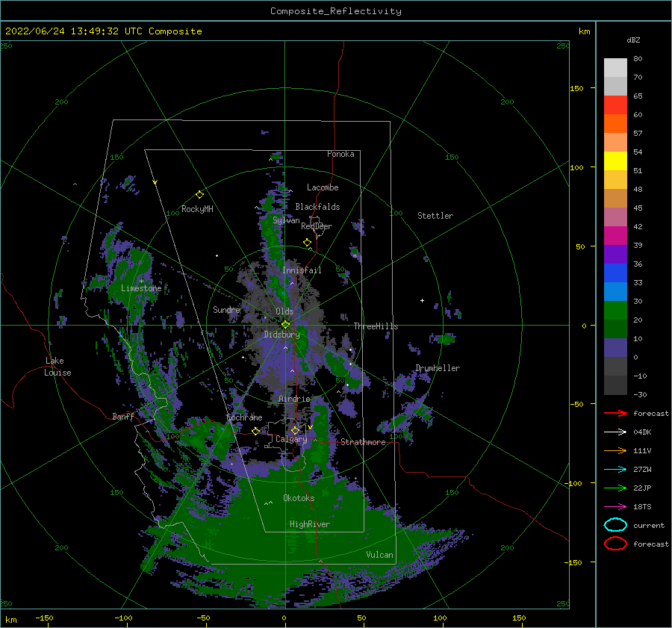Viewport: 672px width, 628px height.
Task: Click the yellow diamond marker below RedDeer
Action: coord(308,243)
